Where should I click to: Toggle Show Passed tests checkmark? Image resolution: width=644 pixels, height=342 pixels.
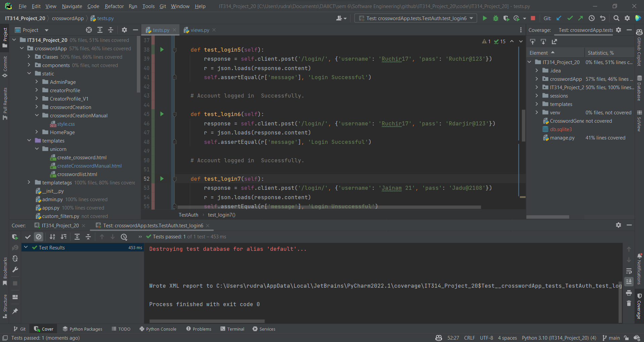point(28,237)
